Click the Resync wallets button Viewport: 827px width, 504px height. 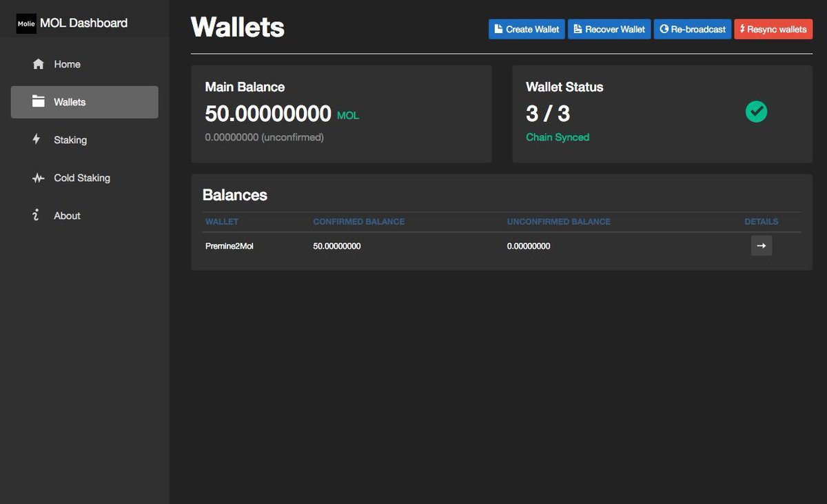point(773,29)
